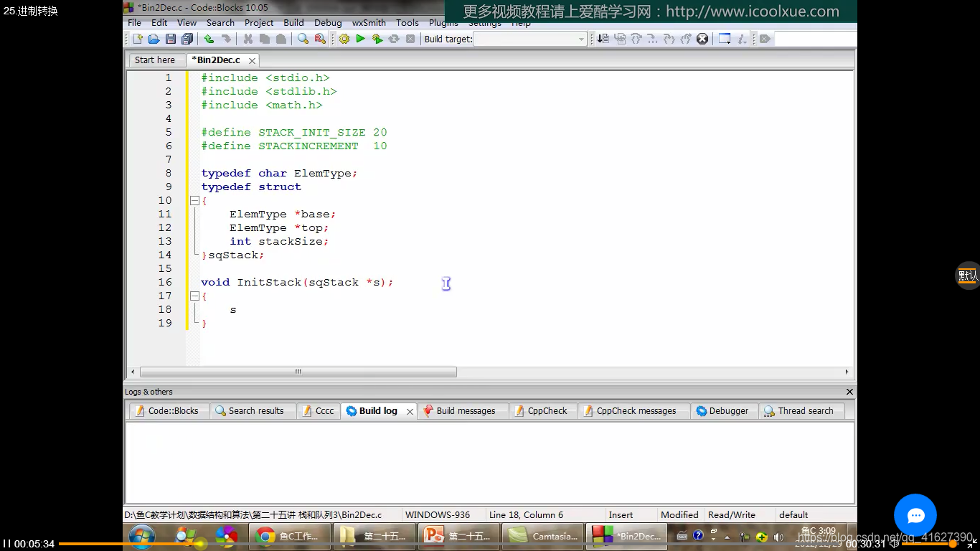
Task: Switch to the Cccc tab
Action: [318, 411]
